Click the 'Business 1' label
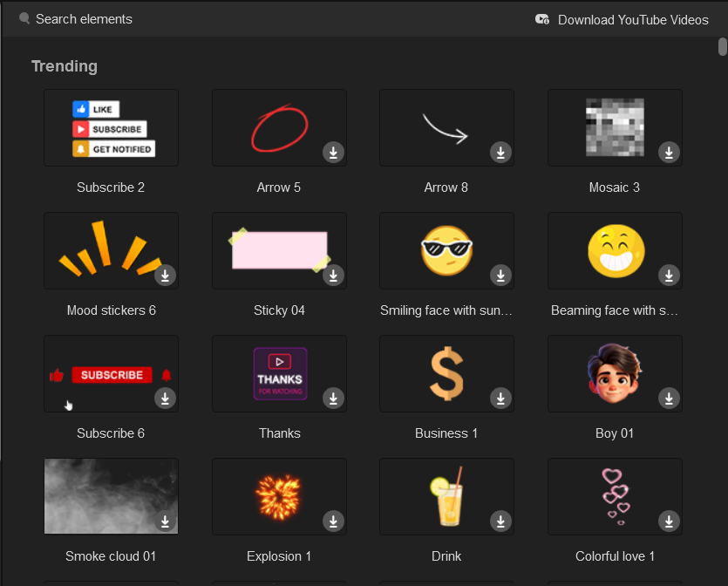Image resolution: width=728 pixels, height=586 pixels. (446, 433)
